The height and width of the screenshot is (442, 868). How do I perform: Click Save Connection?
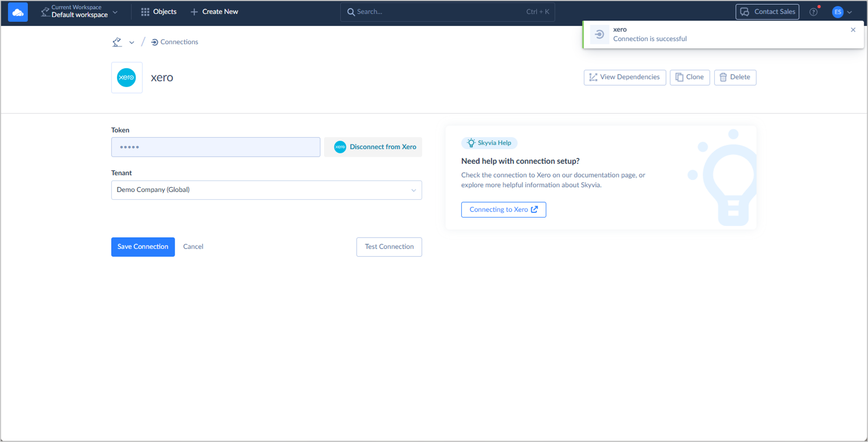click(x=143, y=247)
